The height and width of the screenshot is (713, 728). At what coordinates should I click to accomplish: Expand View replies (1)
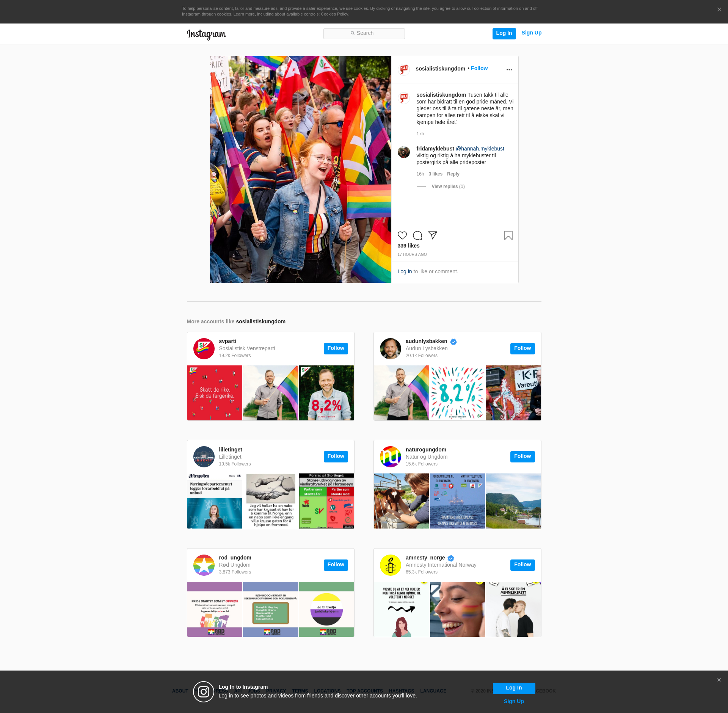[x=448, y=186]
